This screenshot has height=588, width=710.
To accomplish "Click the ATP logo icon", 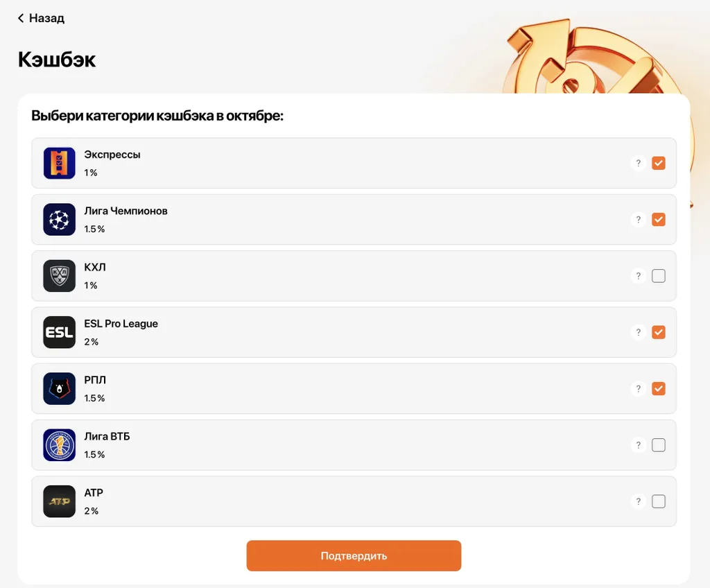I will (59, 501).
